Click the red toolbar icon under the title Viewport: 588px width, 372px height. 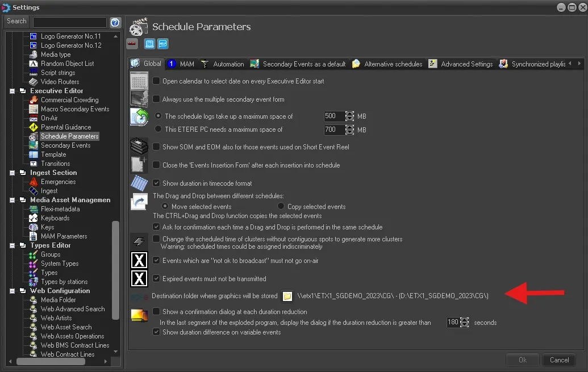point(132,44)
